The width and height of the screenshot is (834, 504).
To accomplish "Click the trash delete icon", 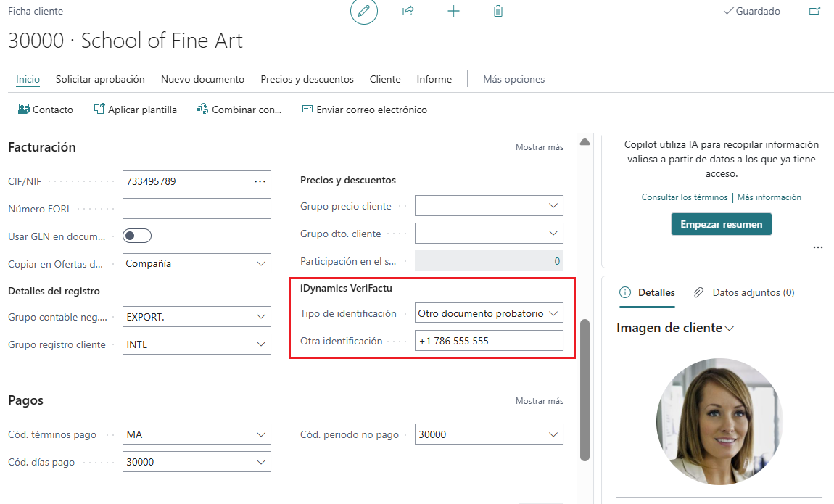I will coord(498,12).
